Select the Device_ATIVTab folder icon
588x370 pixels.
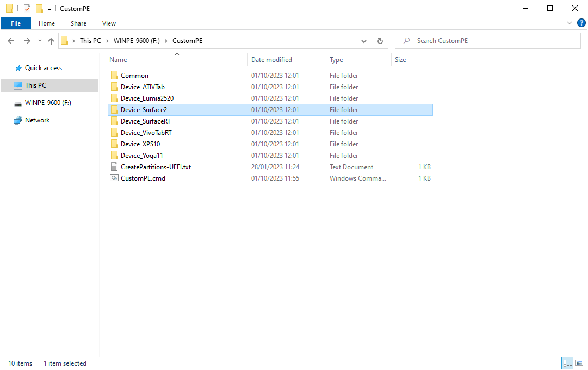(114, 87)
